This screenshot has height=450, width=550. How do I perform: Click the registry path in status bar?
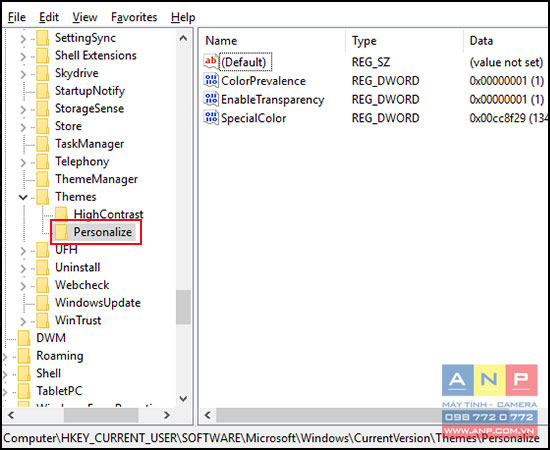click(271, 438)
